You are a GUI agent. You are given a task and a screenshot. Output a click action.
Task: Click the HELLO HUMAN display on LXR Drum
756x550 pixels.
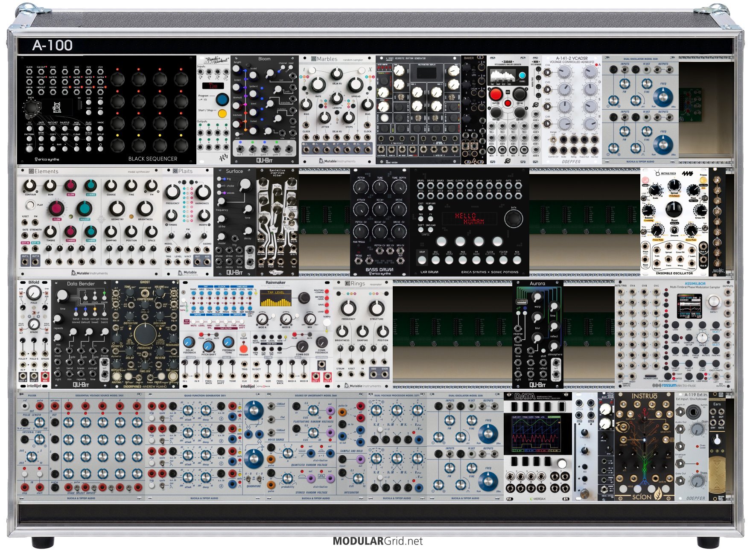[469, 218]
